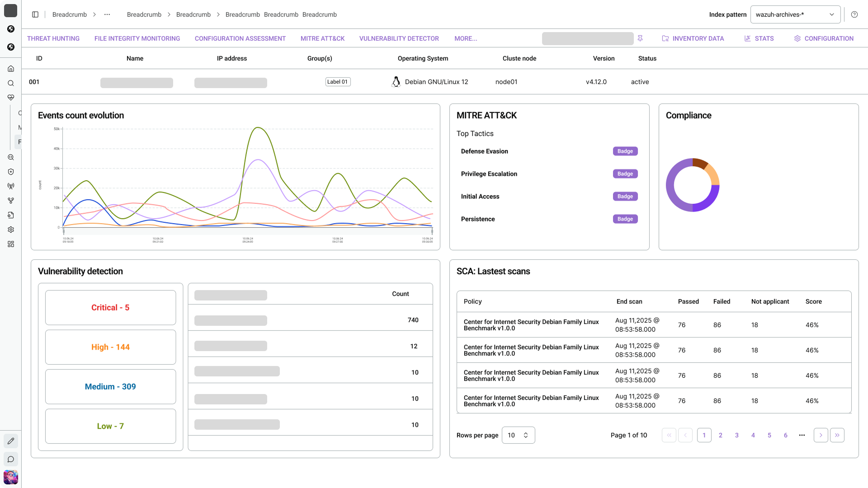Expand the collapsed breadcrumb ellipsis
Image resolution: width=868 pixels, height=488 pixels.
107,14
